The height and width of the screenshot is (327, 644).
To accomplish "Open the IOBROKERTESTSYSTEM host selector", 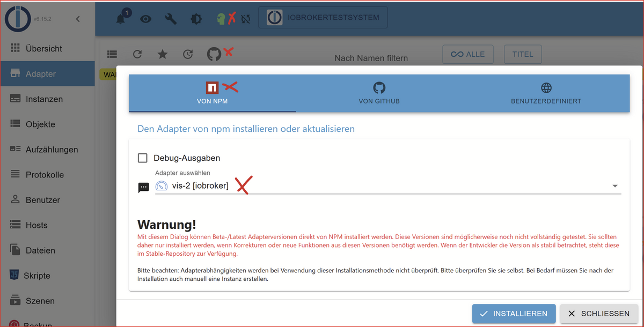I will pos(323,17).
